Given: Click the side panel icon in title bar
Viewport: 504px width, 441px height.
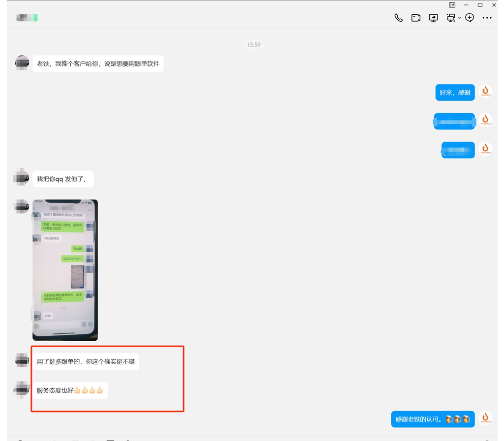Looking at the screenshot, I should pos(452,5).
